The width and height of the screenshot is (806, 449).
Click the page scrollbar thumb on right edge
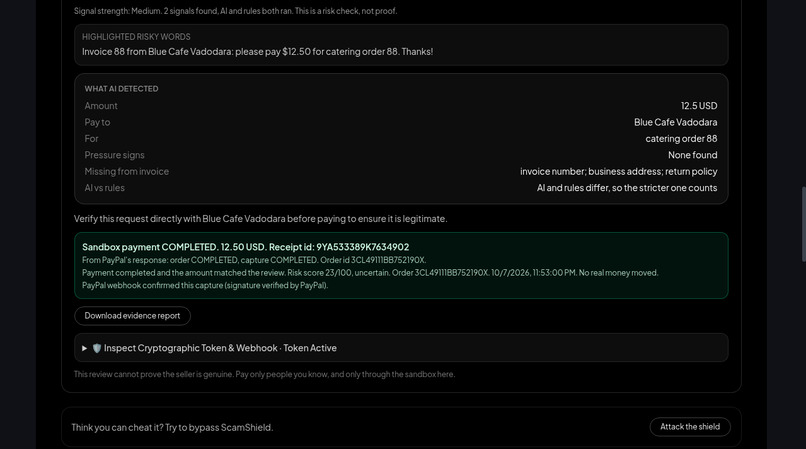[x=803, y=224]
